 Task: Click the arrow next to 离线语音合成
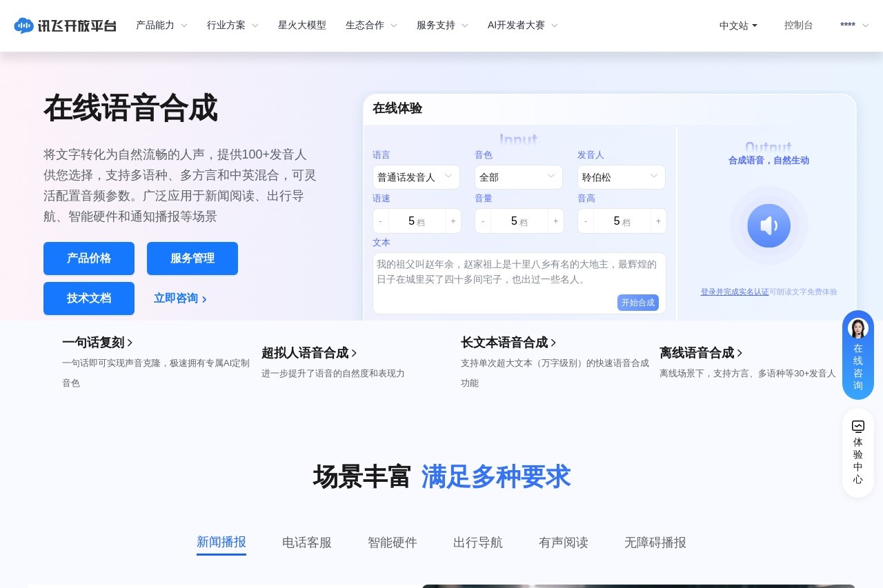click(x=740, y=353)
